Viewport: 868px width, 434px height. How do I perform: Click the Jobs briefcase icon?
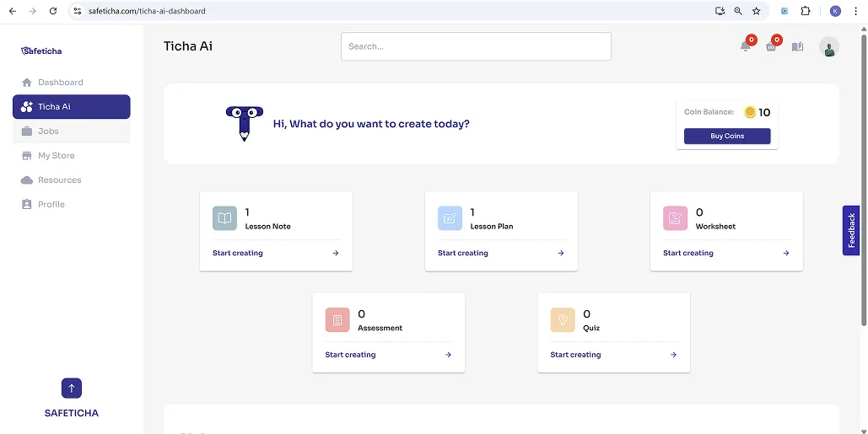(27, 131)
